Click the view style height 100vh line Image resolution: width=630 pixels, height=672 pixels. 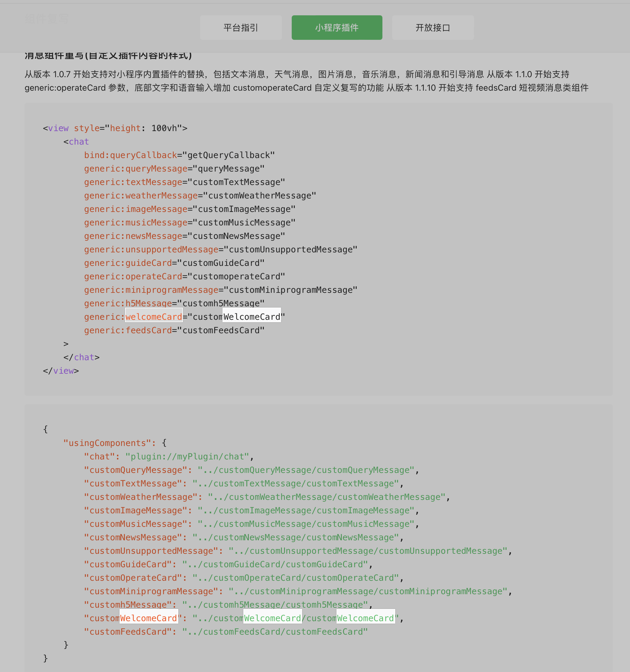pos(115,128)
